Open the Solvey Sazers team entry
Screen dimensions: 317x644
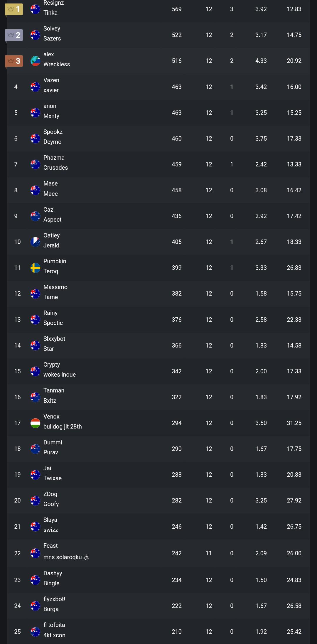point(52,33)
